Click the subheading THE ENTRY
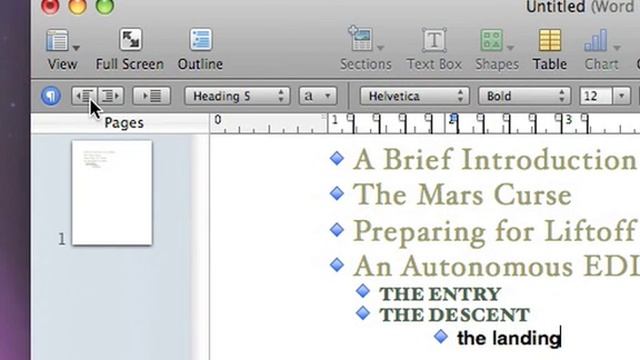The image size is (640, 360). [x=440, y=294]
